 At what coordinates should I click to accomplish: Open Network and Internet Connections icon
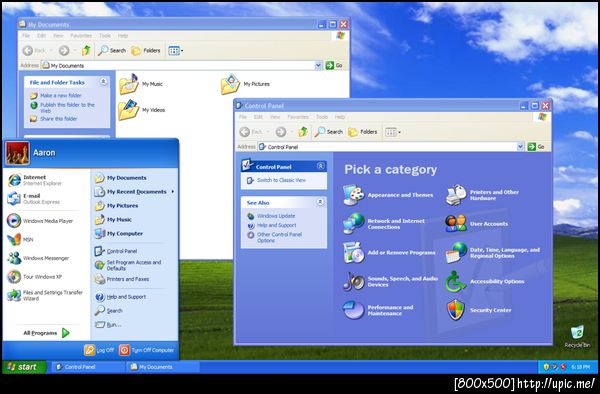pyautogui.click(x=353, y=223)
